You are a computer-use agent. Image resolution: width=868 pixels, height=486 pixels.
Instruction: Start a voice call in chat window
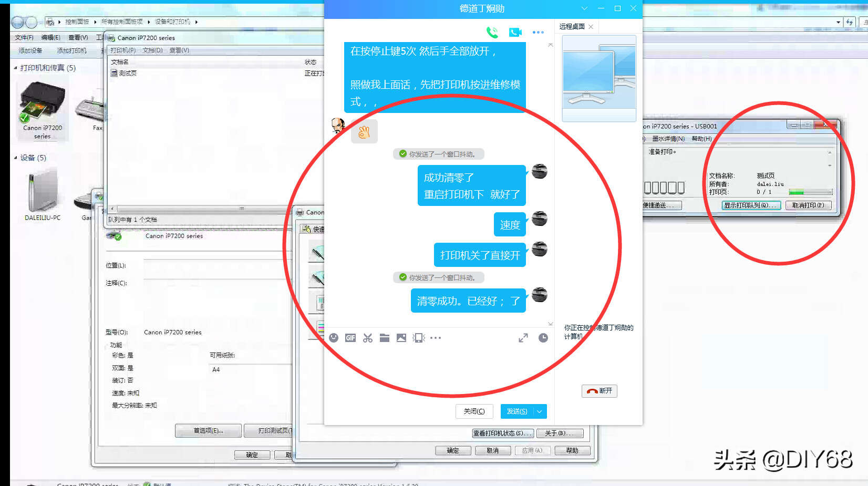[492, 33]
